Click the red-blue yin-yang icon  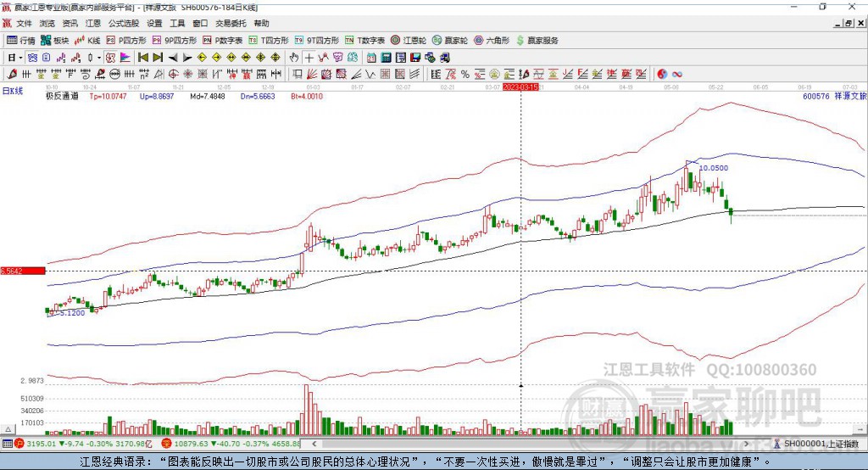tap(662, 75)
